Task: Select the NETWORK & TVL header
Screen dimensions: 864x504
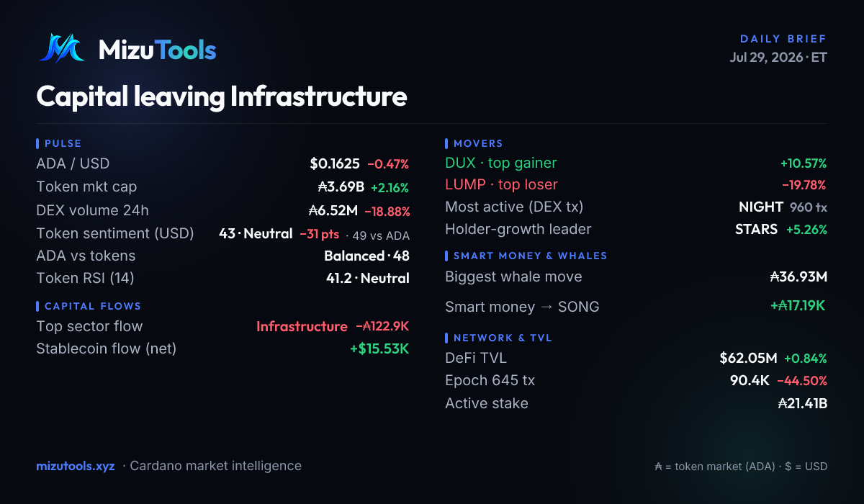Action: pyautogui.click(x=503, y=338)
